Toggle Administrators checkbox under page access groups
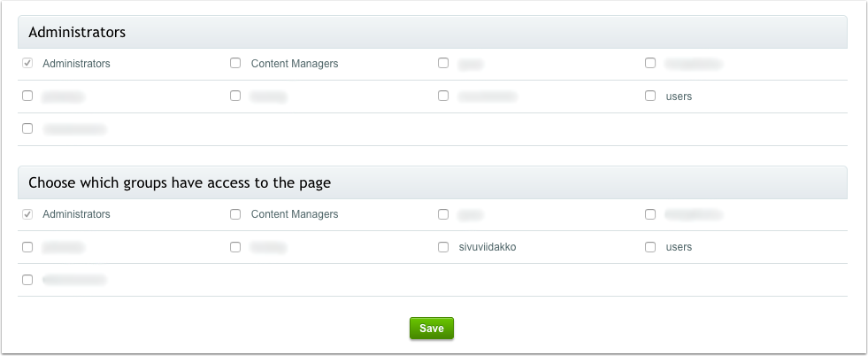 [x=27, y=213]
